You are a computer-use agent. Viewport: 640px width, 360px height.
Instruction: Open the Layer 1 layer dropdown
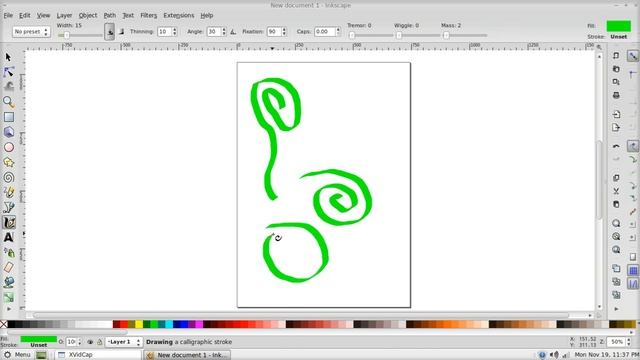pos(124,342)
